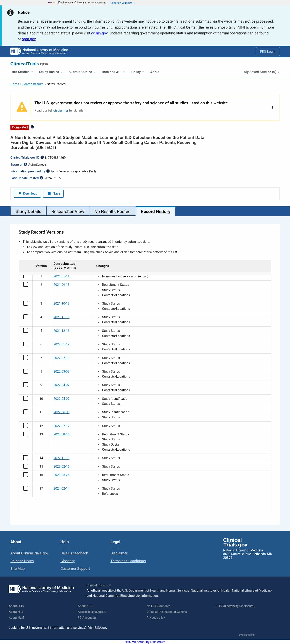Click the Download button

click(x=28, y=194)
